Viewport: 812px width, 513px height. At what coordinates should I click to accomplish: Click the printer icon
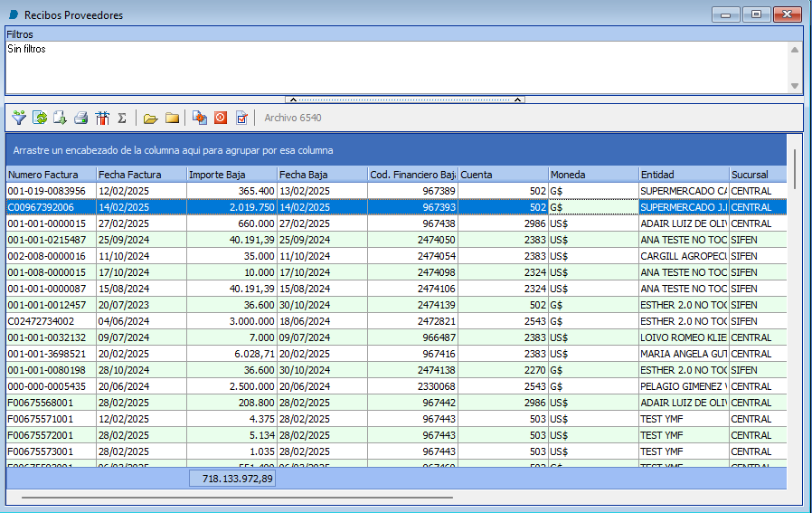click(x=80, y=118)
